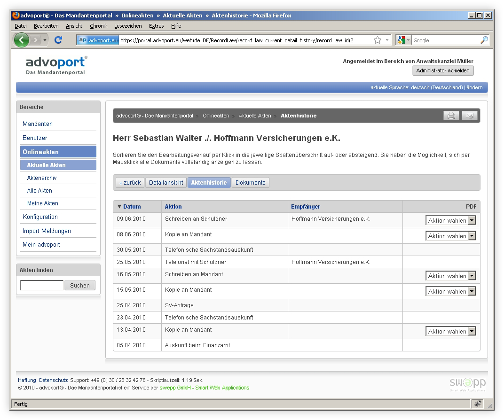Click the printer icon in breadcrumb bar

click(451, 116)
